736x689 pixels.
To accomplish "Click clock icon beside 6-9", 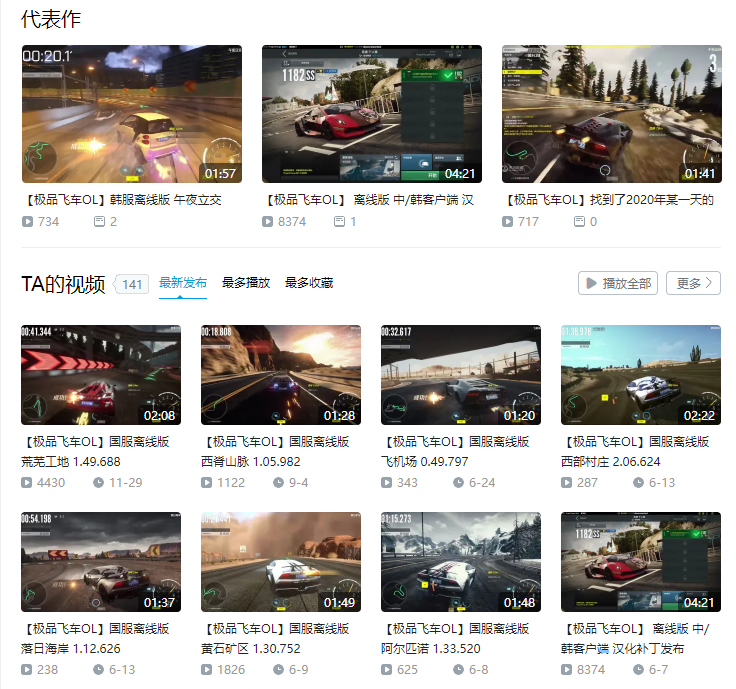I will [x=279, y=669].
